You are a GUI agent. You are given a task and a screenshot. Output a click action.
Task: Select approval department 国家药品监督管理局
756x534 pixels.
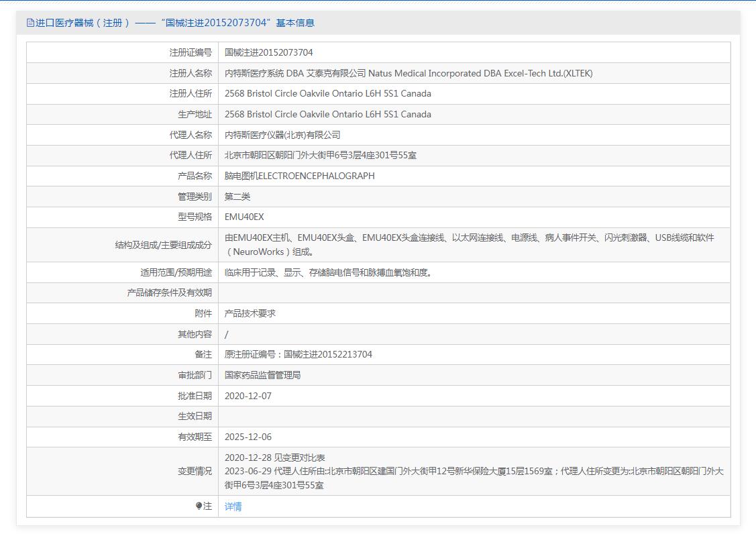point(263,375)
